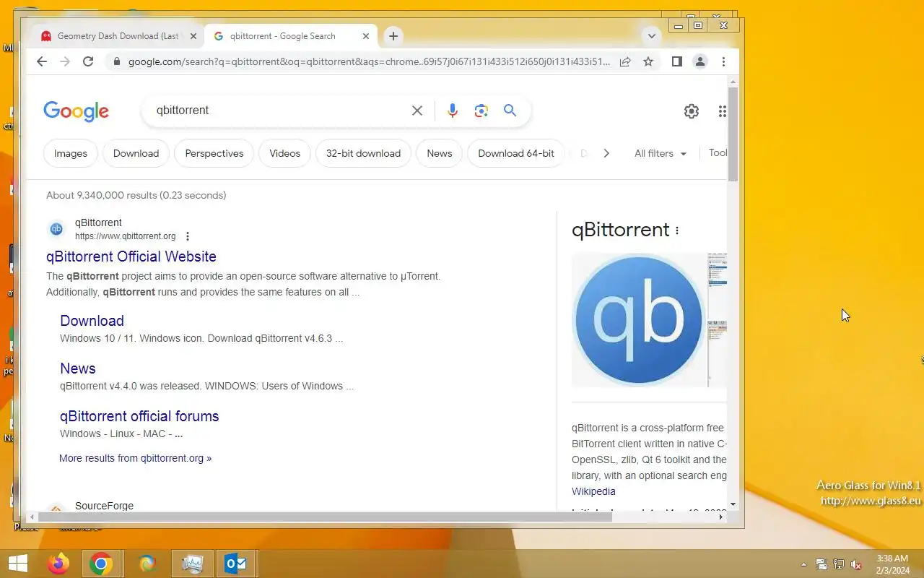Click muted volume icon in system tray

856,564
